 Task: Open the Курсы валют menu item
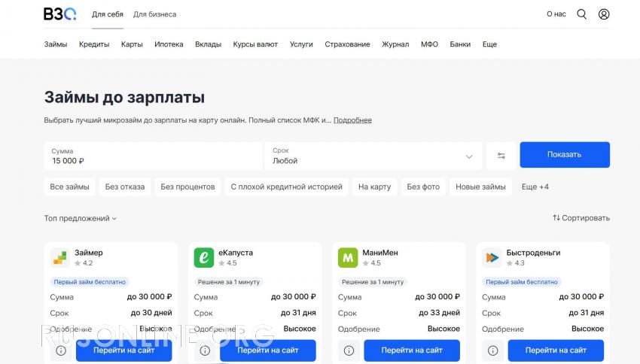pos(255,44)
